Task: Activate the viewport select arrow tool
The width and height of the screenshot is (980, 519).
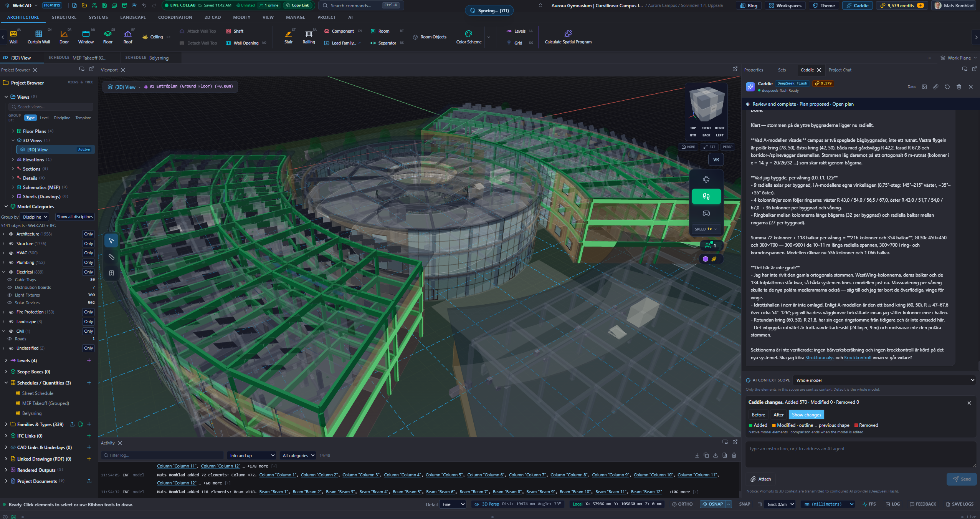Action: (x=111, y=241)
